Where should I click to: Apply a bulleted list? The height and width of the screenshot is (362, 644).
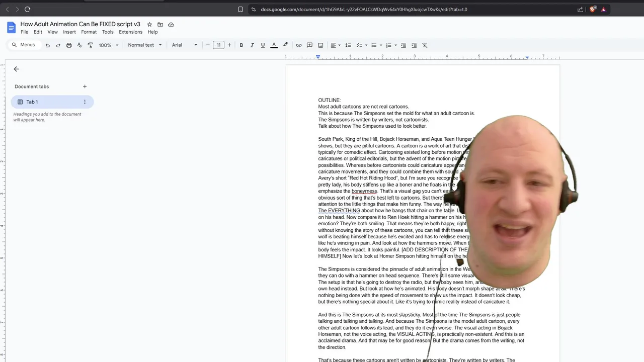coord(374,45)
